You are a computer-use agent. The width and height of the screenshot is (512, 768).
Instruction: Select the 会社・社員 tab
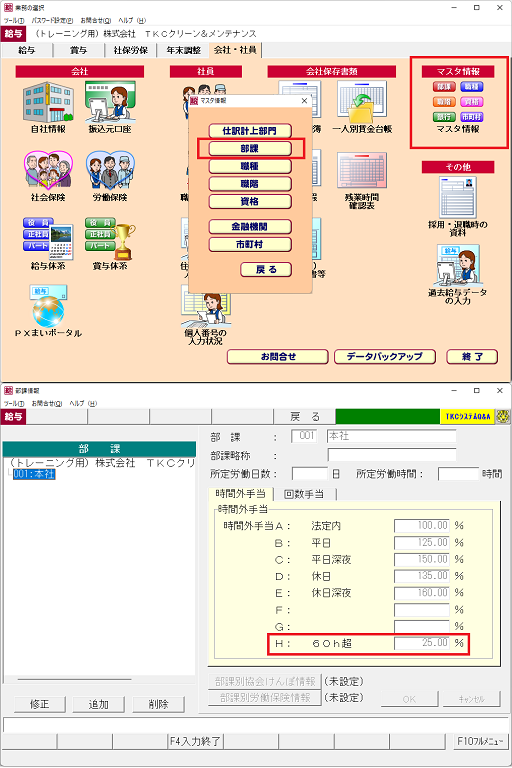pyautogui.click(x=235, y=50)
